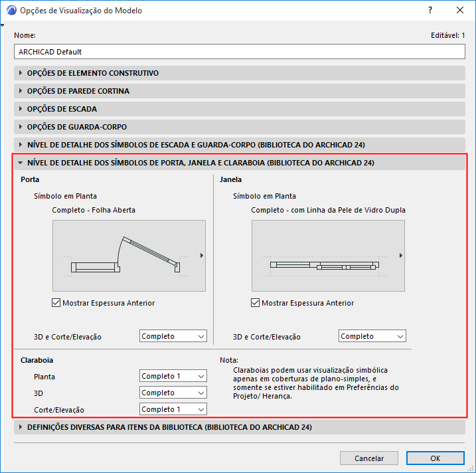The height and width of the screenshot is (473, 476).
Task: Click 'Completo - com Linha da Pele' label
Action: coord(328,210)
